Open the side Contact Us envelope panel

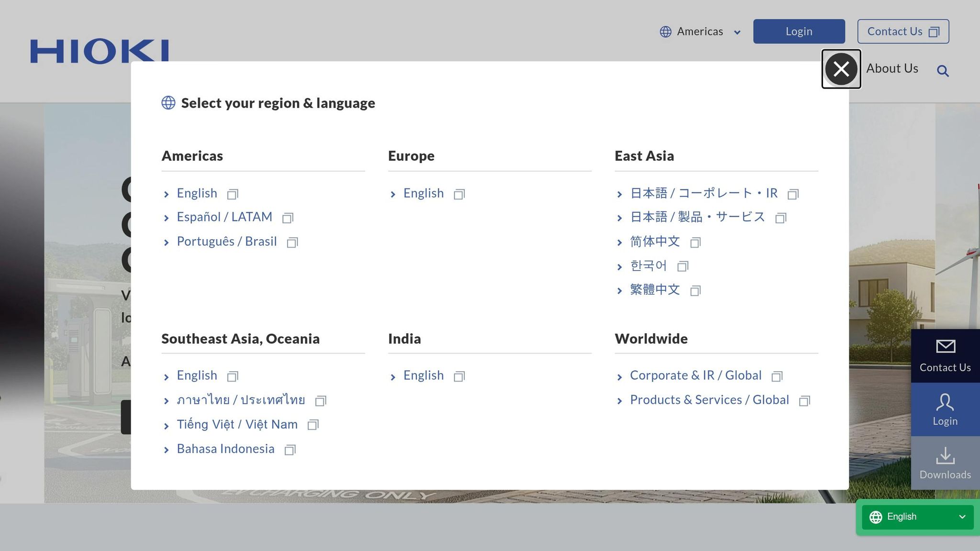click(945, 356)
